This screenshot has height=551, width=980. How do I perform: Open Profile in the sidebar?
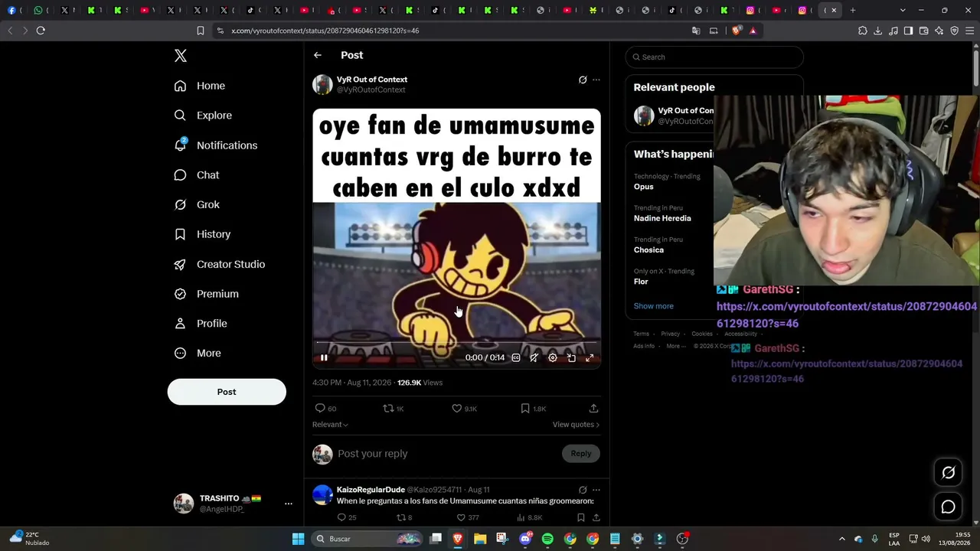pos(201,324)
